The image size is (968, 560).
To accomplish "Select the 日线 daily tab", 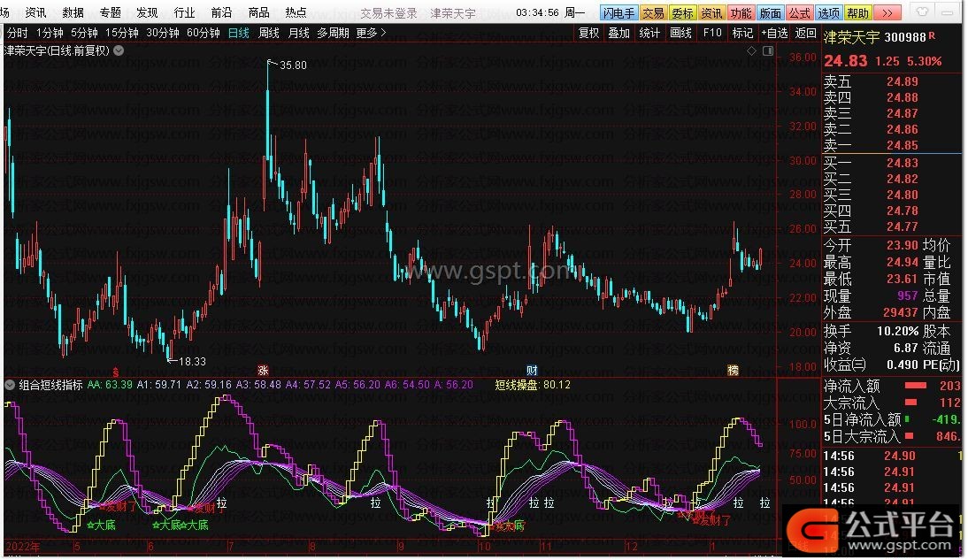I will click(238, 33).
